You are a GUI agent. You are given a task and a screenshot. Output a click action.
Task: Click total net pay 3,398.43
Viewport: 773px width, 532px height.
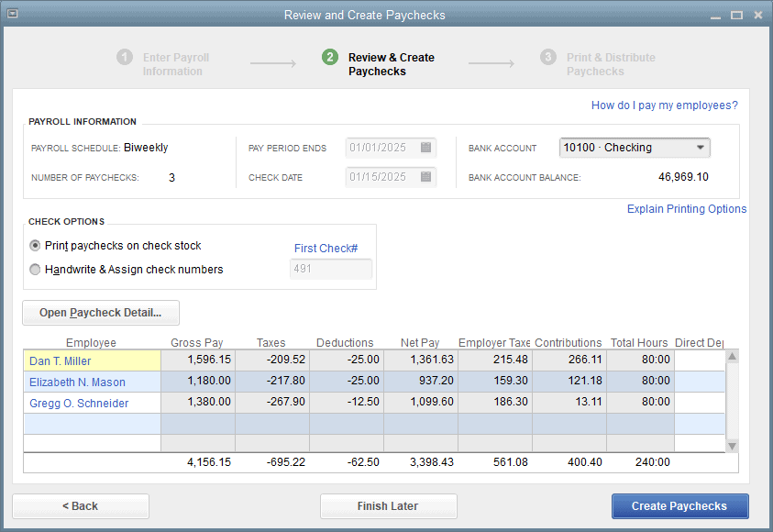[x=431, y=462]
